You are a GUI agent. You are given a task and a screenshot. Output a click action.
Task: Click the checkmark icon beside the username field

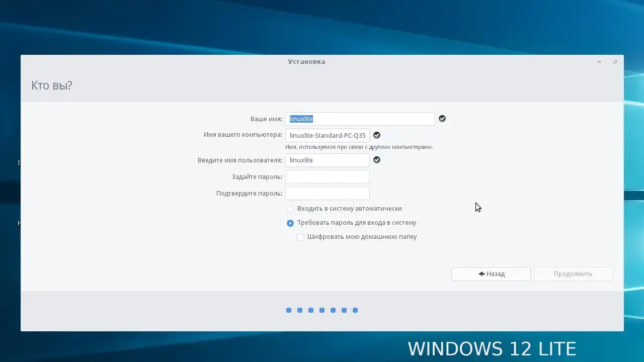click(377, 160)
